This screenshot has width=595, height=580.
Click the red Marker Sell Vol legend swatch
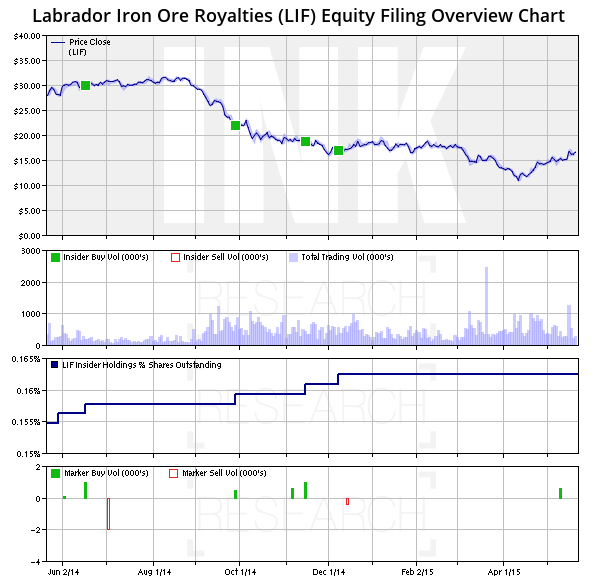(x=173, y=473)
